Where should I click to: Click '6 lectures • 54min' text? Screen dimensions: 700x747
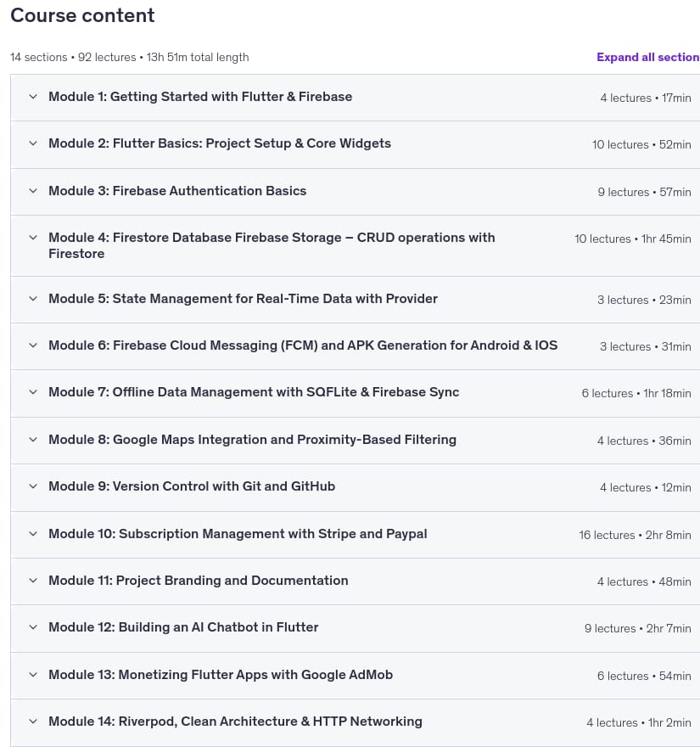point(644,677)
